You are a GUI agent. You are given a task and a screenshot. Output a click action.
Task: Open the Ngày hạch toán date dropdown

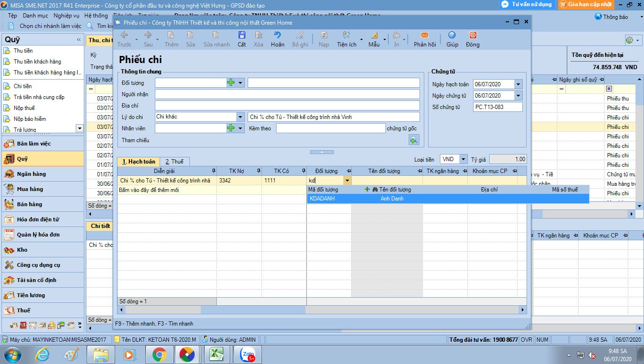point(518,84)
